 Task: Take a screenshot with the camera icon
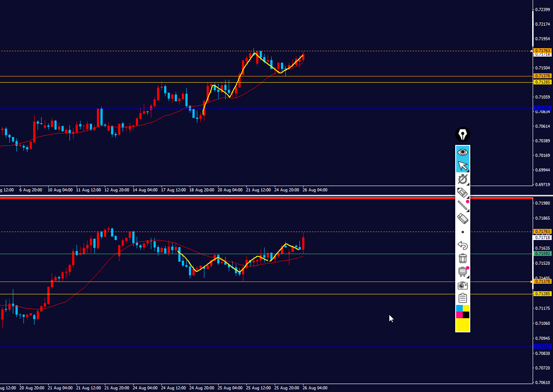tap(463, 285)
